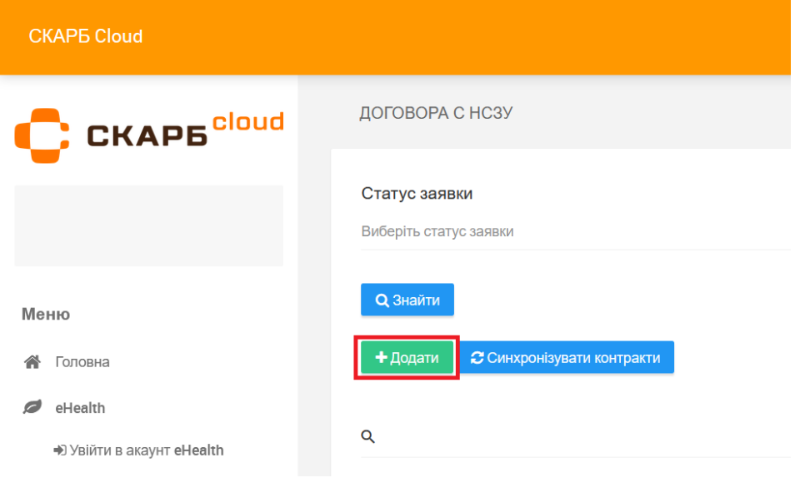Click the leaf icon beside eHealth
Image resolution: width=791 pixels, height=478 pixels.
pyautogui.click(x=31, y=408)
